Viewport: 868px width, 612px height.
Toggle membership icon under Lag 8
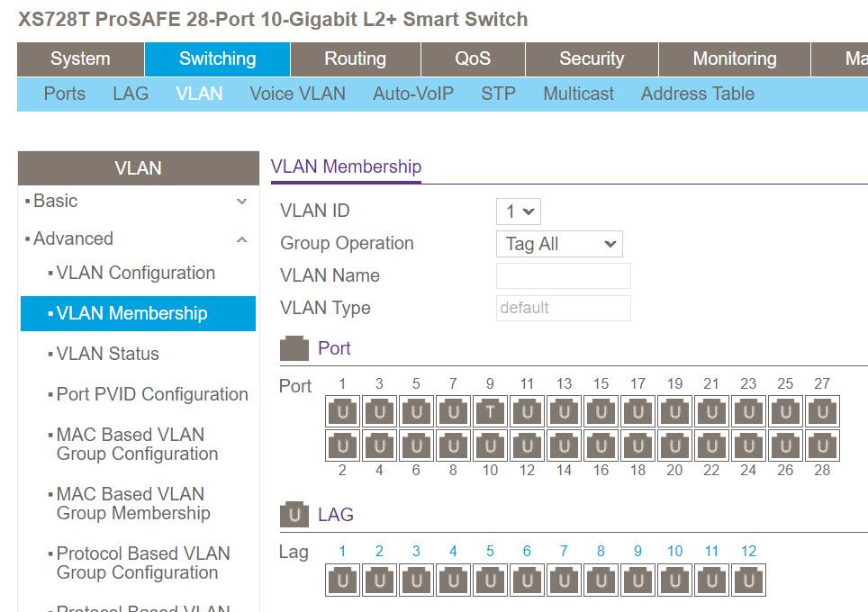[601, 580]
